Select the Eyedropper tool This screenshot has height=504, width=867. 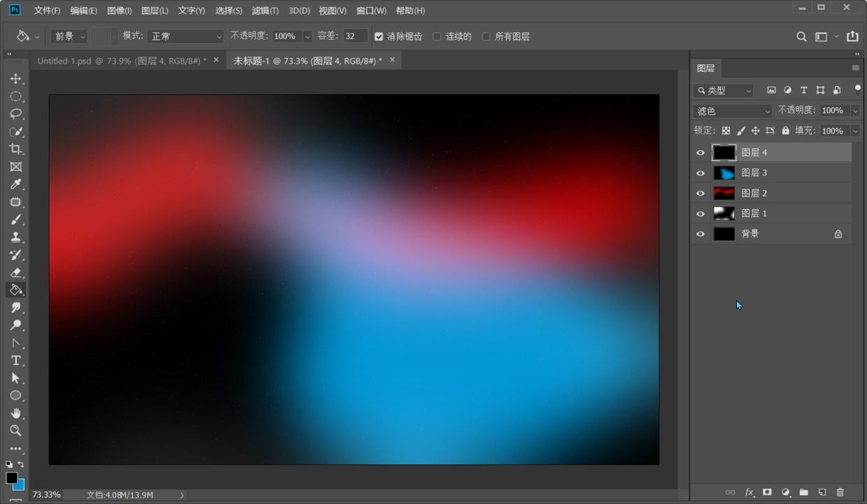point(15,185)
